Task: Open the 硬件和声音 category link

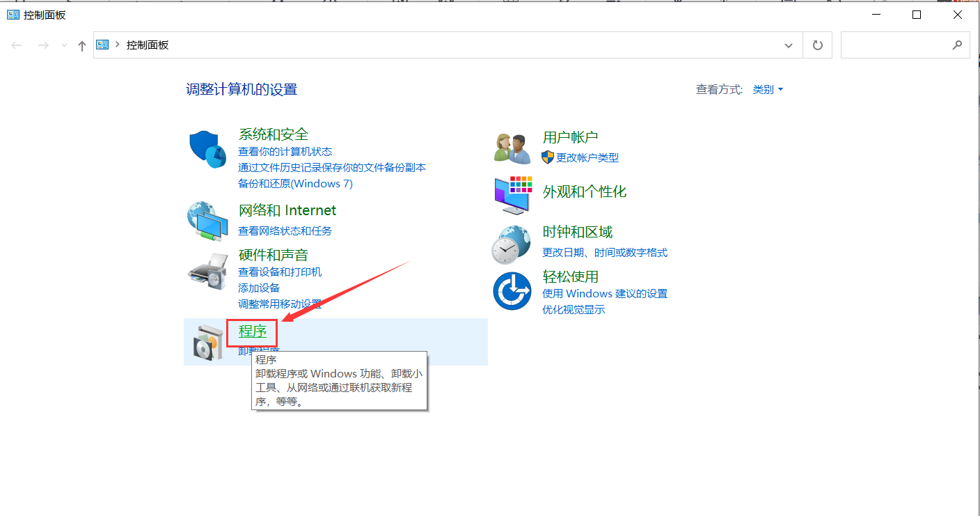Action: point(274,255)
